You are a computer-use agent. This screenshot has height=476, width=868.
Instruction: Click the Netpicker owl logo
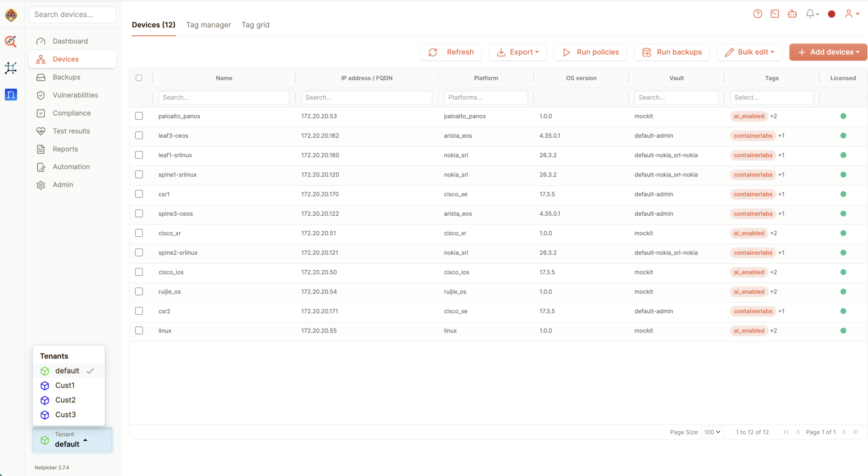pos(11,15)
